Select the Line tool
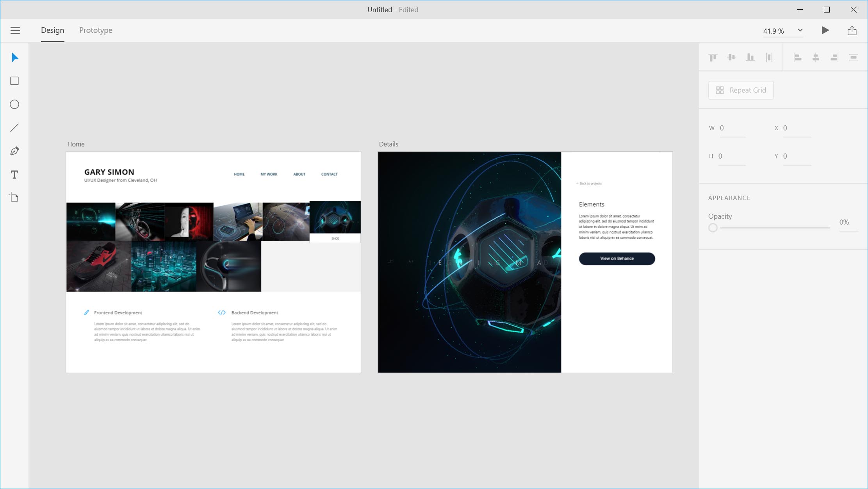 [x=14, y=128]
